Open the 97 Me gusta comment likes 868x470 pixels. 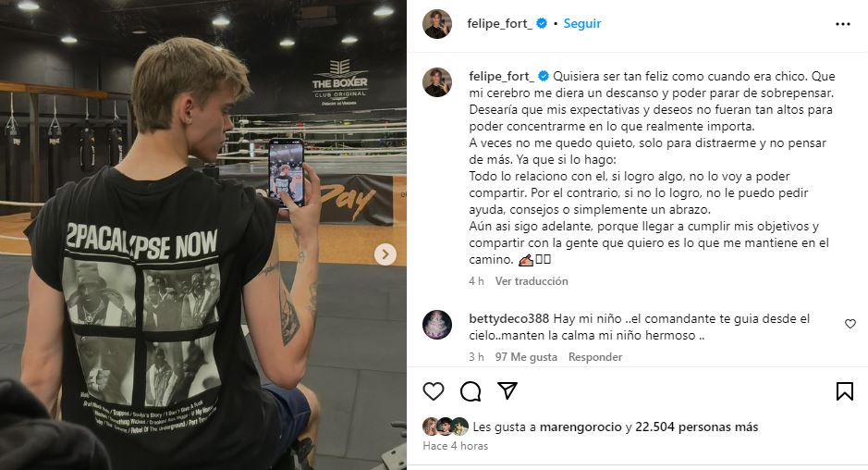526,357
